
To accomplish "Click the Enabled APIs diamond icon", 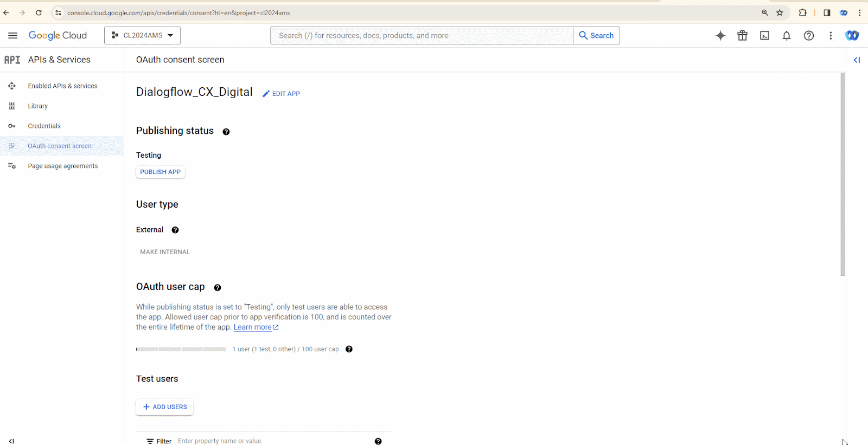I will click(12, 86).
